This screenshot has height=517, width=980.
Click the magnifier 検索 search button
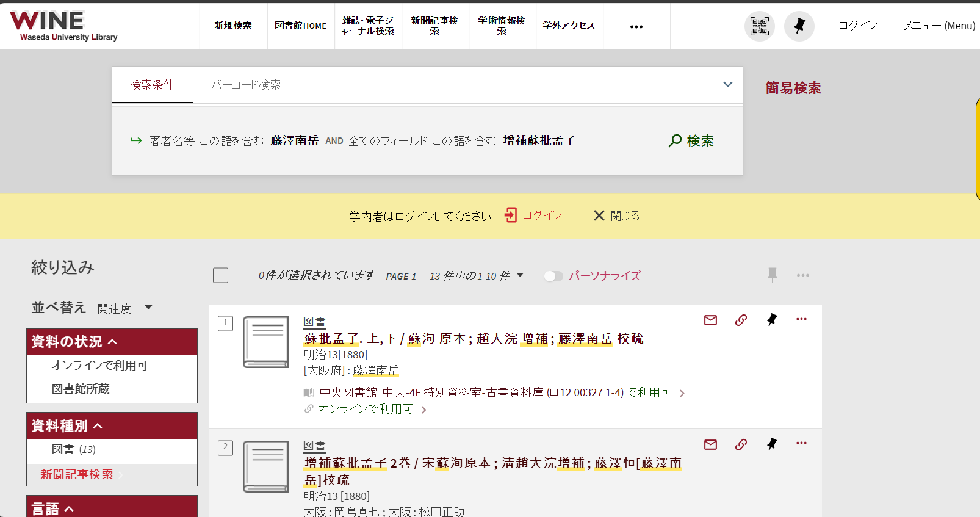click(691, 141)
